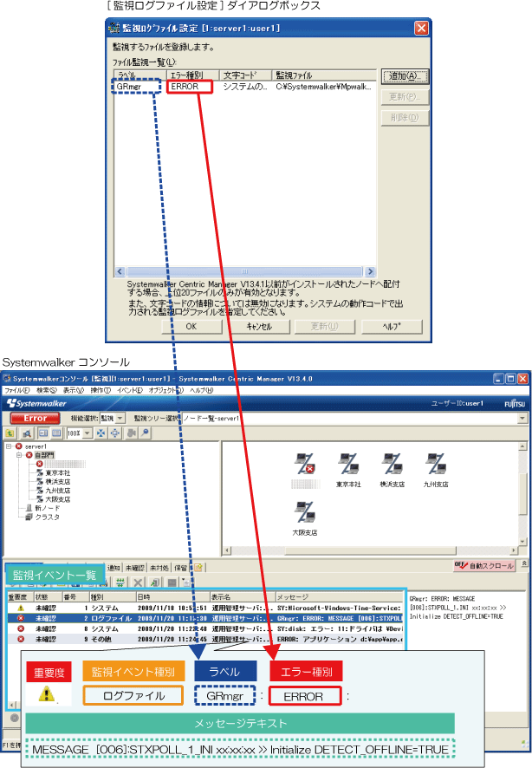Click the magnifier find icon in console toolbar
532x768 pixels.
[145, 433]
